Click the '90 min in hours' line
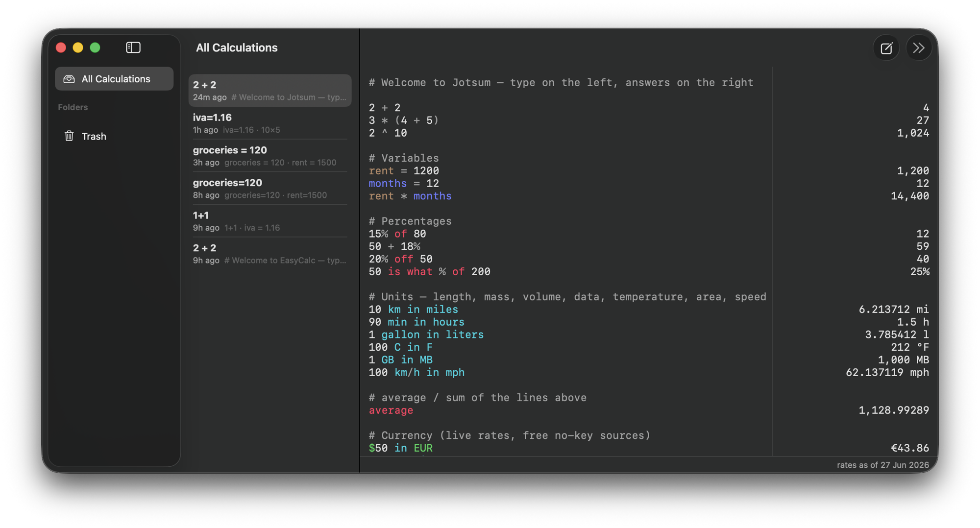Viewport: 980px width, 528px height. [x=416, y=322]
